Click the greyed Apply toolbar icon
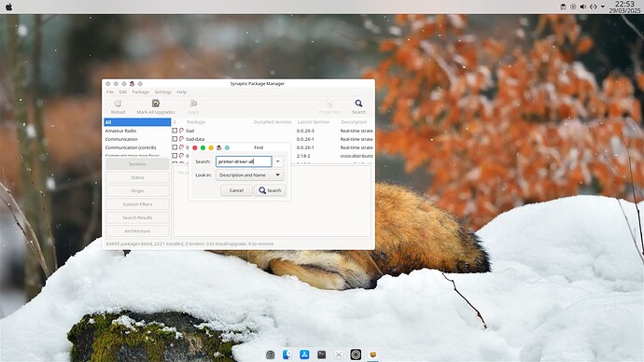The height and width of the screenshot is (362, 644). point(193,104)
